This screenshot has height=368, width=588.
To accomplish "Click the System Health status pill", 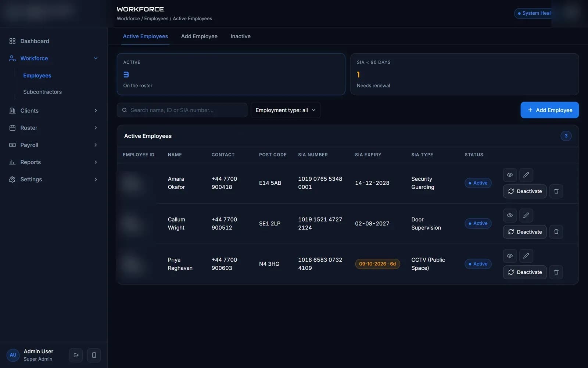I will [533, 13].
